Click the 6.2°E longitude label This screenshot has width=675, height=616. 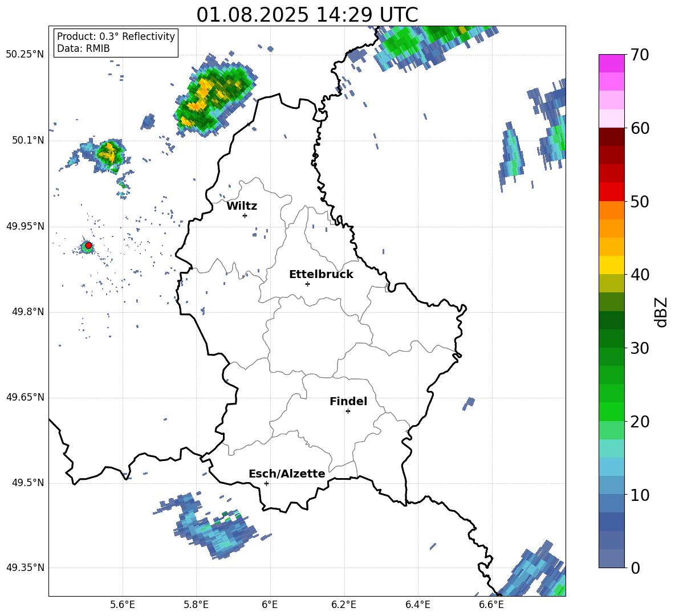[344, 605]
